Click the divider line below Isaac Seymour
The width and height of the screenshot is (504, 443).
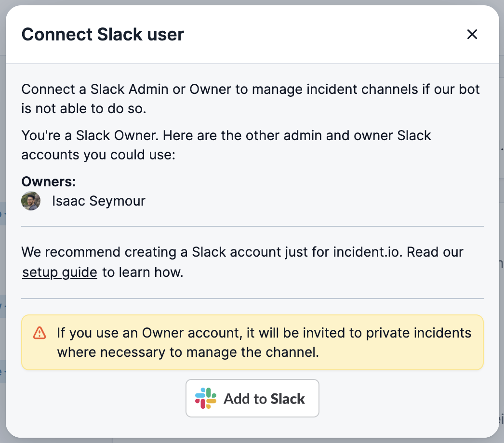[x=252, y=226]
